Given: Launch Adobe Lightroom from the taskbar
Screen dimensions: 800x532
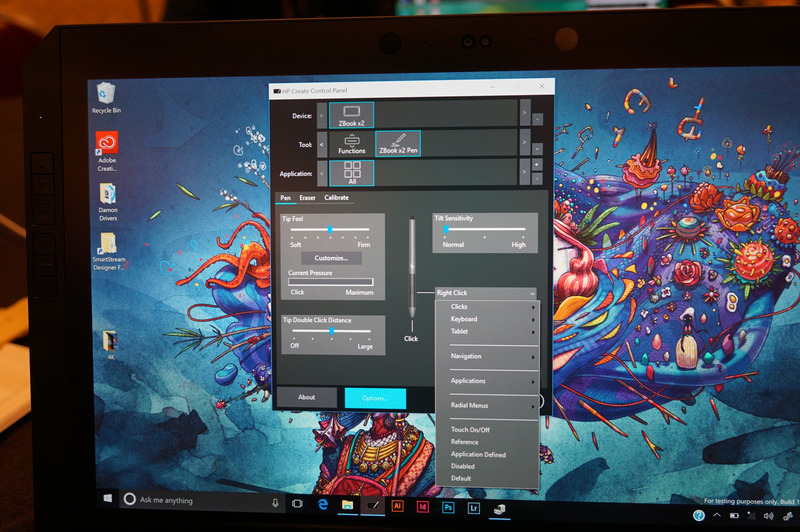Looking at the screenshot, I should 473,508.
